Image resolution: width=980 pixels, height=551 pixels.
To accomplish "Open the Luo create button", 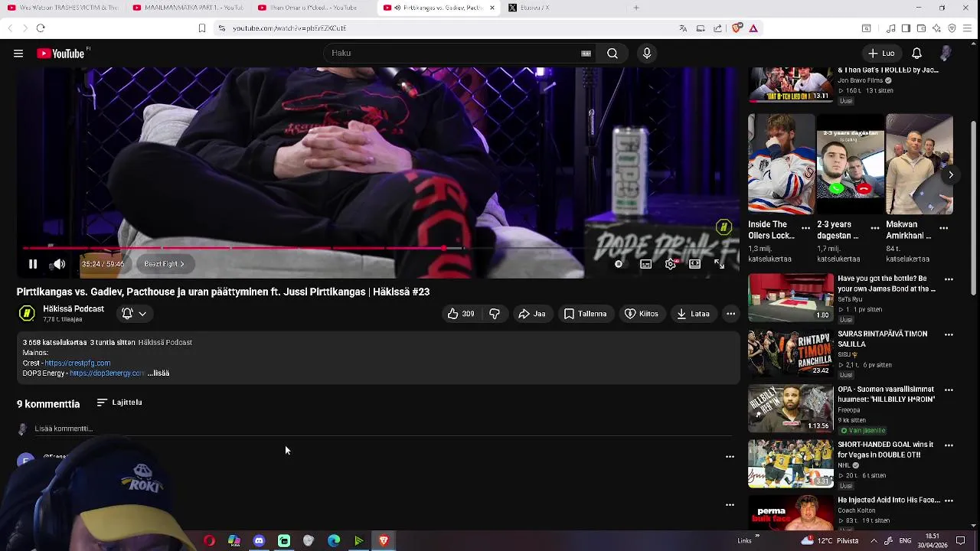I will (x=881, y=54).
